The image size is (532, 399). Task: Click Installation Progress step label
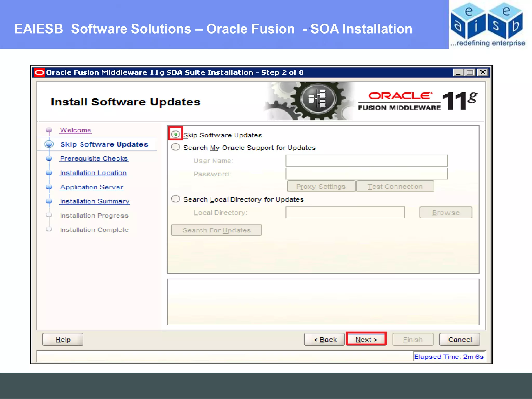[94, 216]
